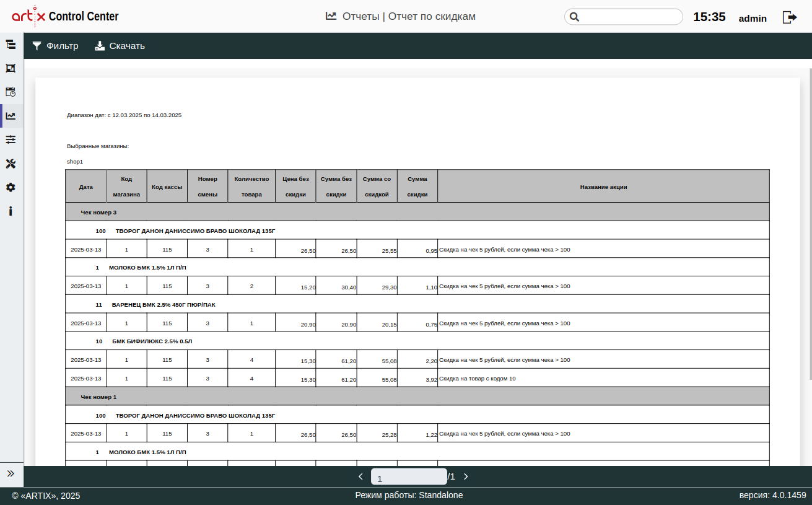
Task: Focus the top search field
Action: click(x=624, y=17)
